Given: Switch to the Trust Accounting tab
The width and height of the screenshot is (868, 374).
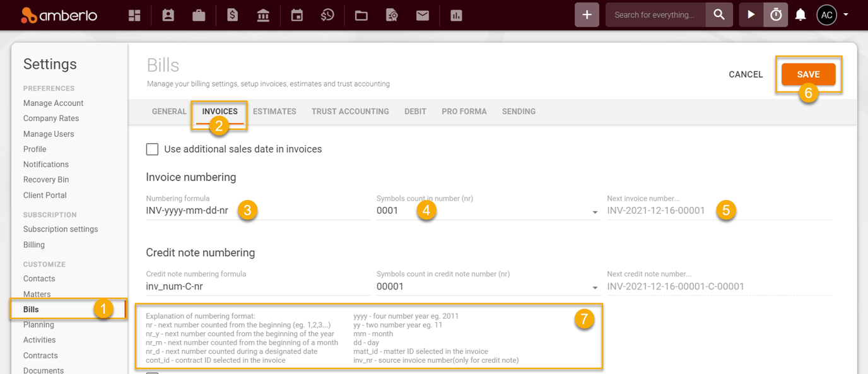Looking at the screenshot, I should click(350, 111).
